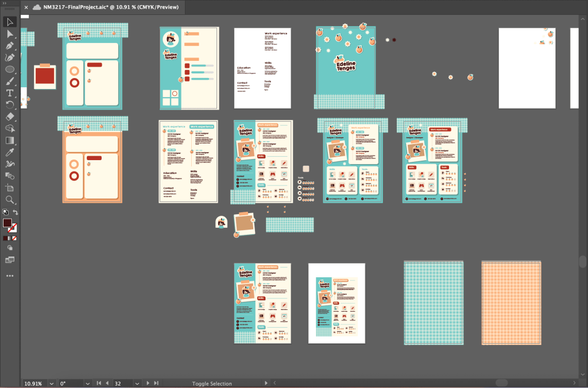Go to the next artboard
Viewport: 588px width, 388px height.
coord(148,383)
